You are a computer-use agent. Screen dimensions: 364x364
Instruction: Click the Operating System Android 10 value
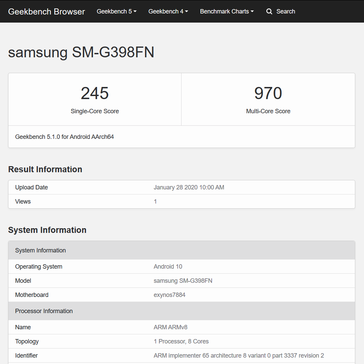[x=168, y=267]
